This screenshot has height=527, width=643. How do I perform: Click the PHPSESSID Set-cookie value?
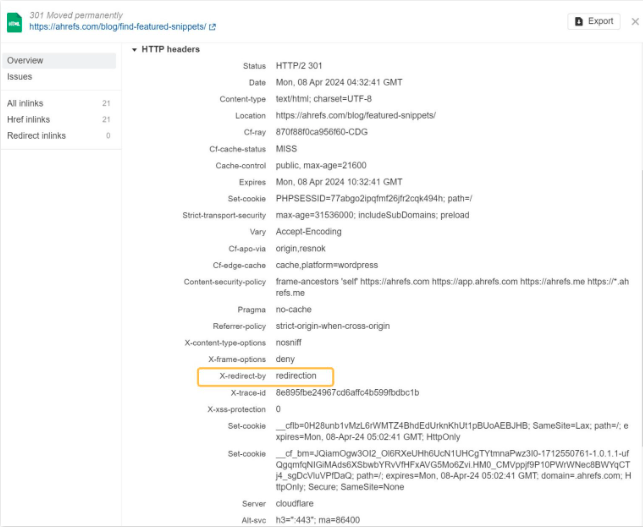tap(374, 199)
